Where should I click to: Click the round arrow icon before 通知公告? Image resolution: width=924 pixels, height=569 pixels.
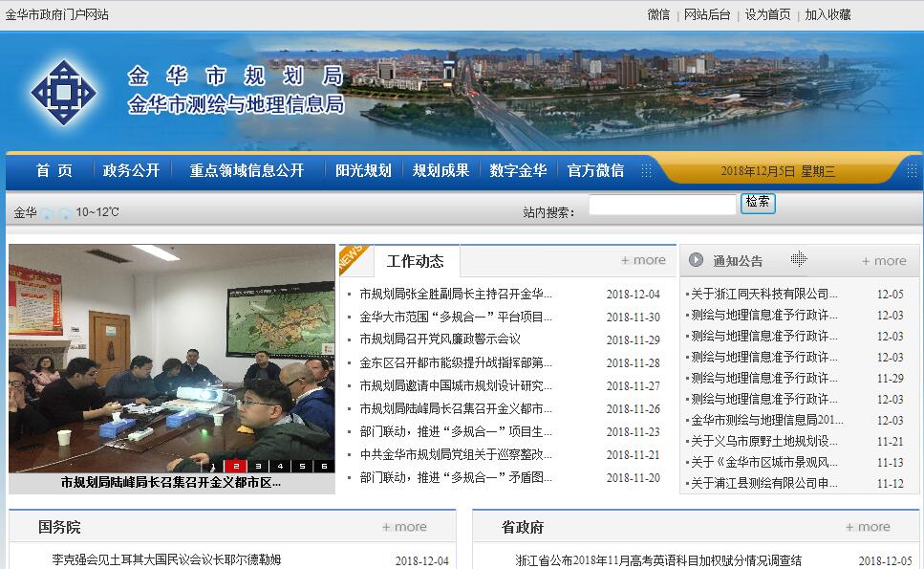tap(696, 260)
